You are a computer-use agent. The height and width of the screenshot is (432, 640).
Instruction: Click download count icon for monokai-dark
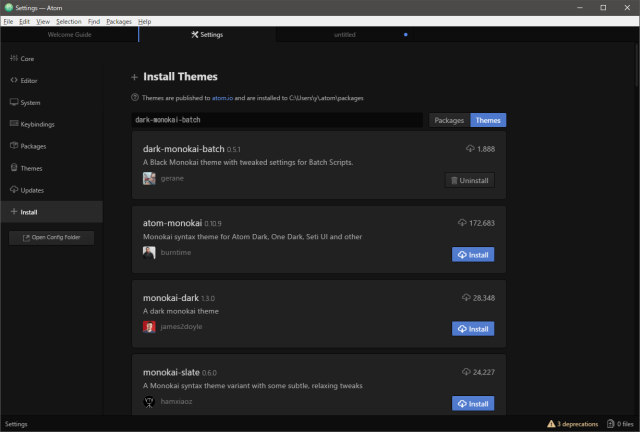click(x=466, y=298)
